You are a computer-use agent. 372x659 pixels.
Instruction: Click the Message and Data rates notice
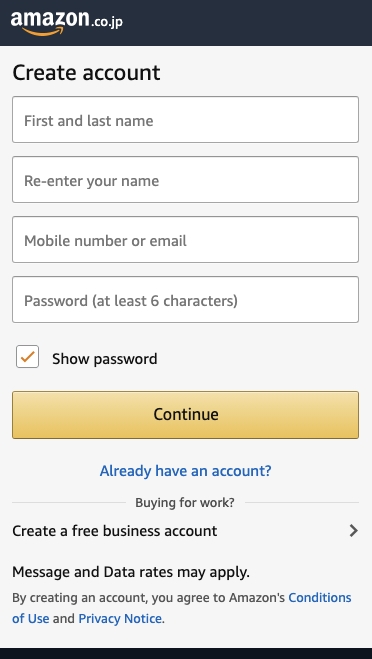[131, 572]
